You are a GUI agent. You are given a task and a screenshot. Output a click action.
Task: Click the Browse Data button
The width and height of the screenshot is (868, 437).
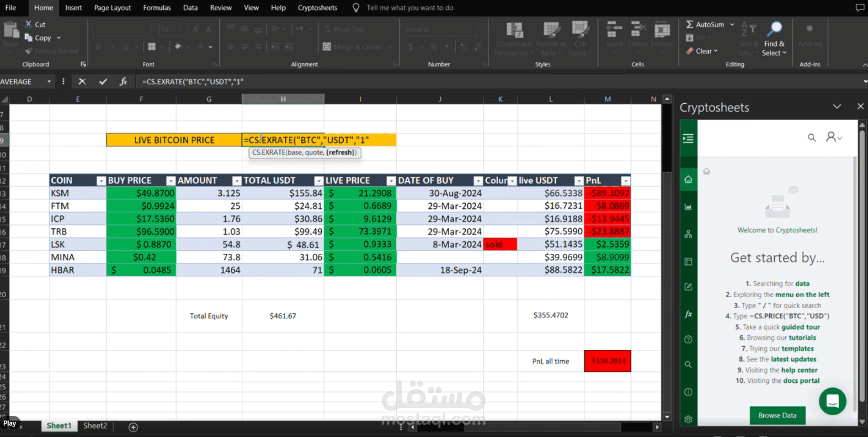[777, 415]
